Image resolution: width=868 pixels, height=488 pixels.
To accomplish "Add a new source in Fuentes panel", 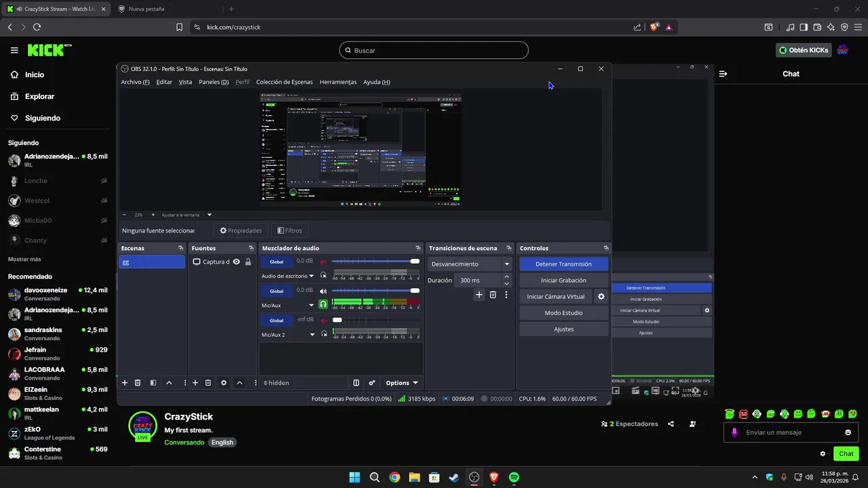I will click(x=195, y=383).
